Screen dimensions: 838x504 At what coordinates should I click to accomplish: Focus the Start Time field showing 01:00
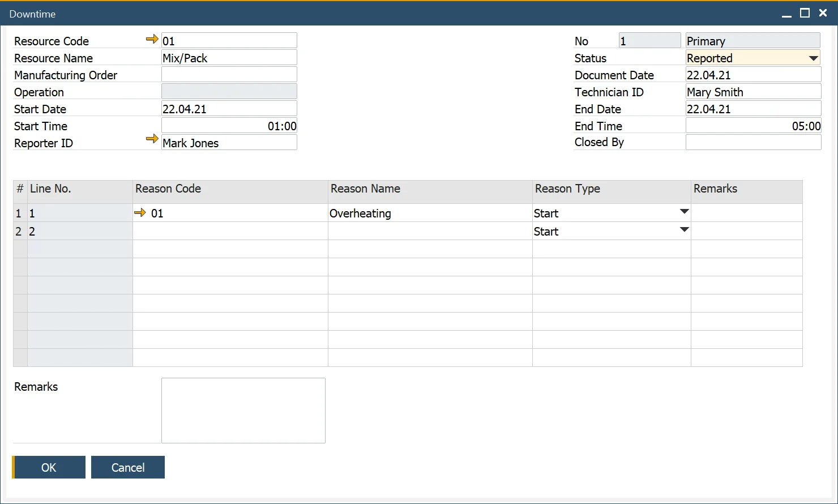pyautogui.click(x=229, y=126)
